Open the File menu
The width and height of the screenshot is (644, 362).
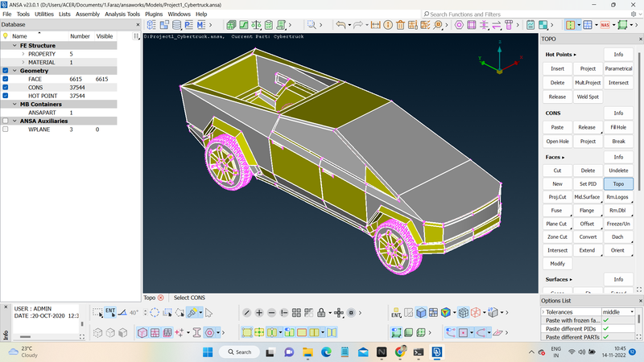[7, 14]
